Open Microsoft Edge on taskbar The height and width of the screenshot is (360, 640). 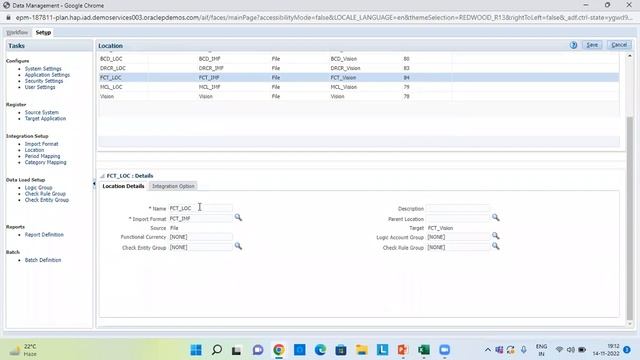point(320,350)
